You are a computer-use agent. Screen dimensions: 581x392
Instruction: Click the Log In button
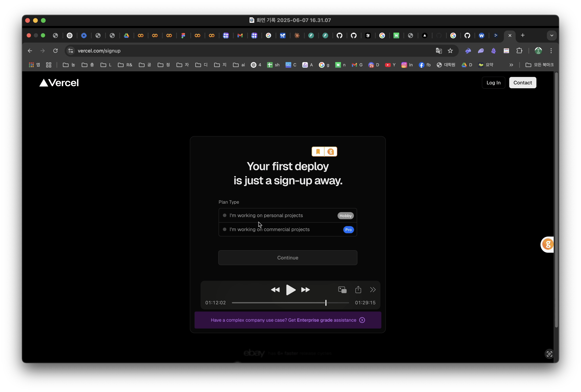point(493,83)
